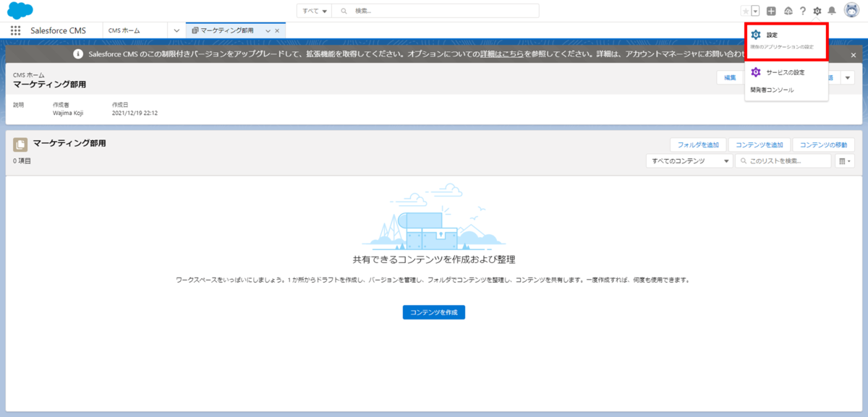
Task: Open the record actions dropdown arrow
Action: (x=848, y=78)
